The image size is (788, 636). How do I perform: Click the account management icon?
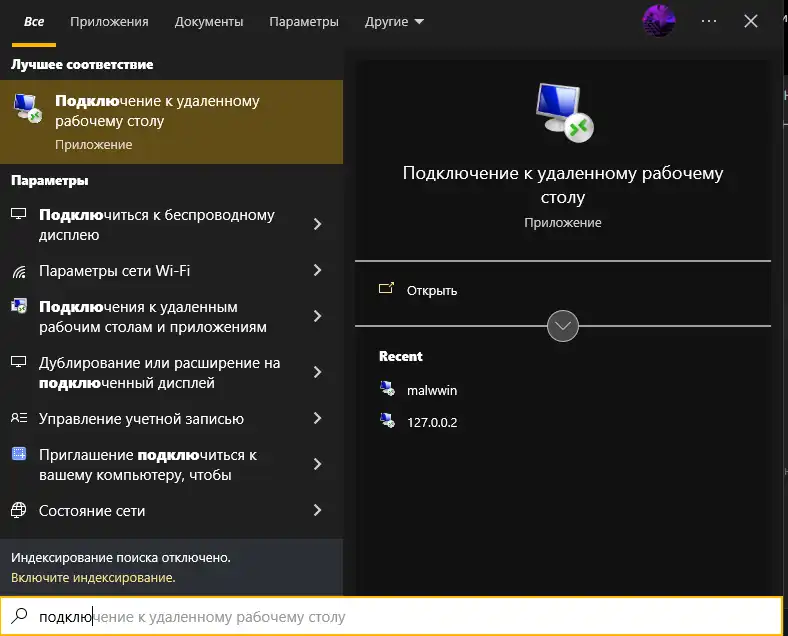click(19, 419)
